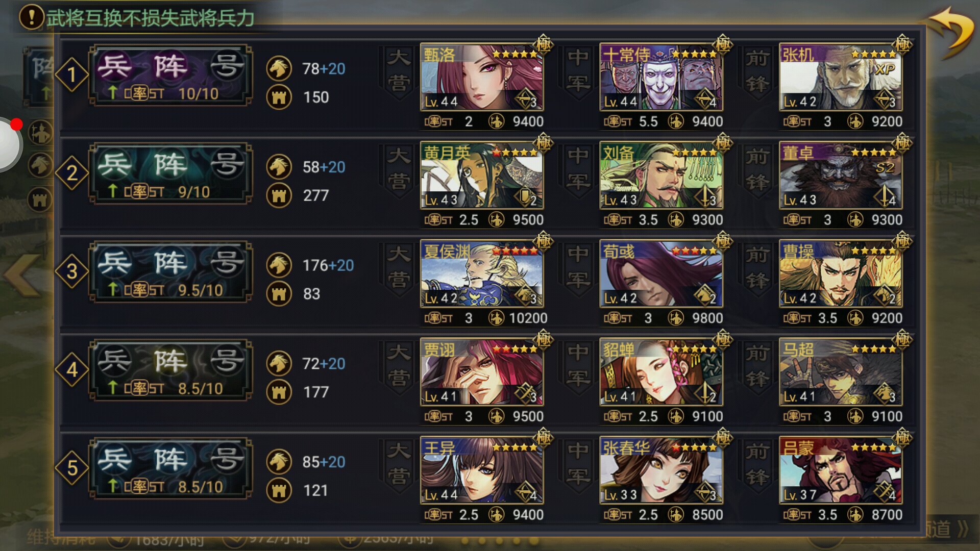The height and width of the screenshot is (551, 980).
Task: Open formation 5 banner with 8.5/10
Action: coord(170,469)
